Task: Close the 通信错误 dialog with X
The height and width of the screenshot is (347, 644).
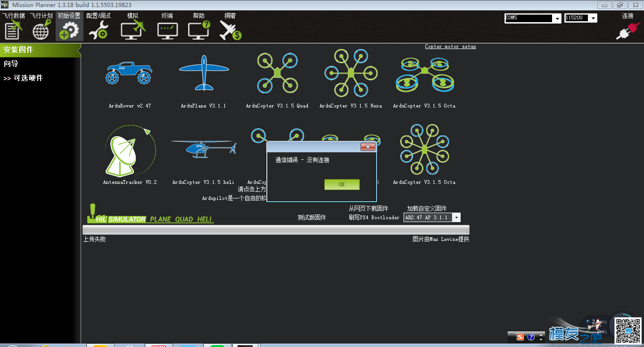Action: pyautogui.click(x=368, y=147)
